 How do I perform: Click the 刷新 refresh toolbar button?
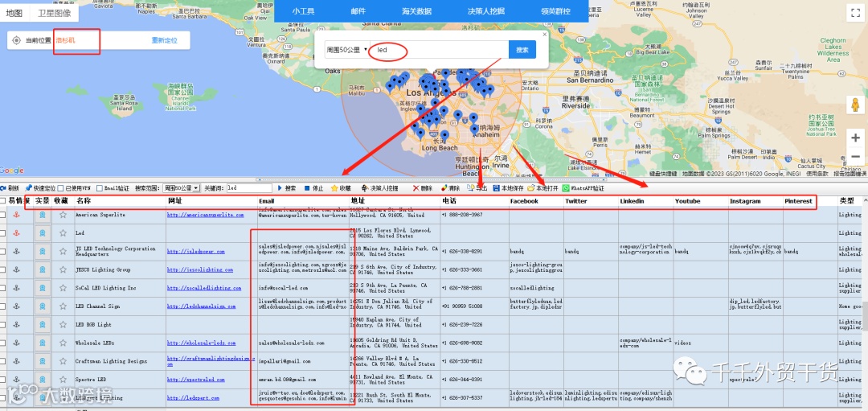pyautogui.click(x=10, y=188)
